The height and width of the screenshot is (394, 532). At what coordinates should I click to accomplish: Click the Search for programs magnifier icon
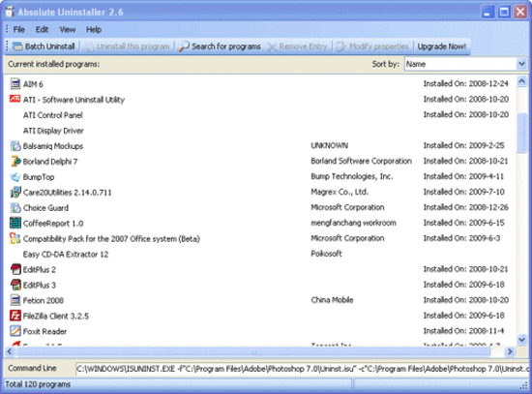pyautogui.click(x=184, y=46)
